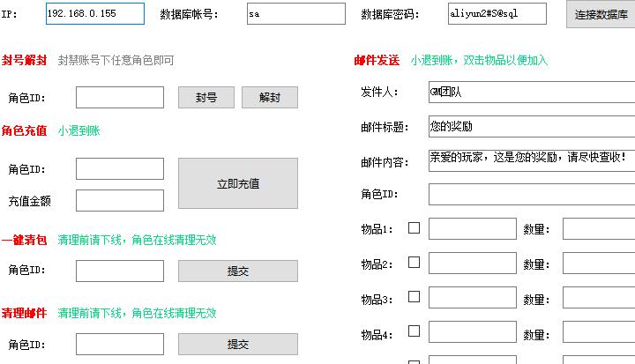Image resolution: width=635 pixels, height=364 pixels.
Task: Check the 物品4 checkbox
Action: [414, 331]
